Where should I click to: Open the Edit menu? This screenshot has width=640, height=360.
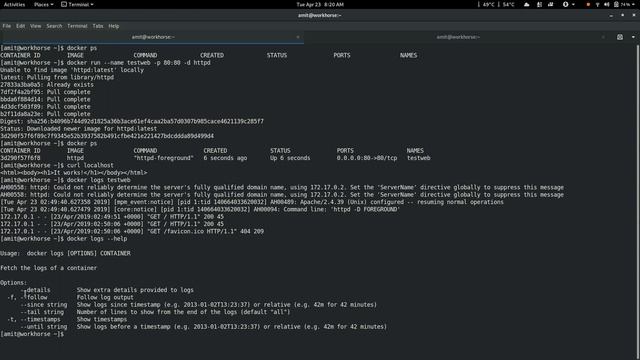[20, 26]
